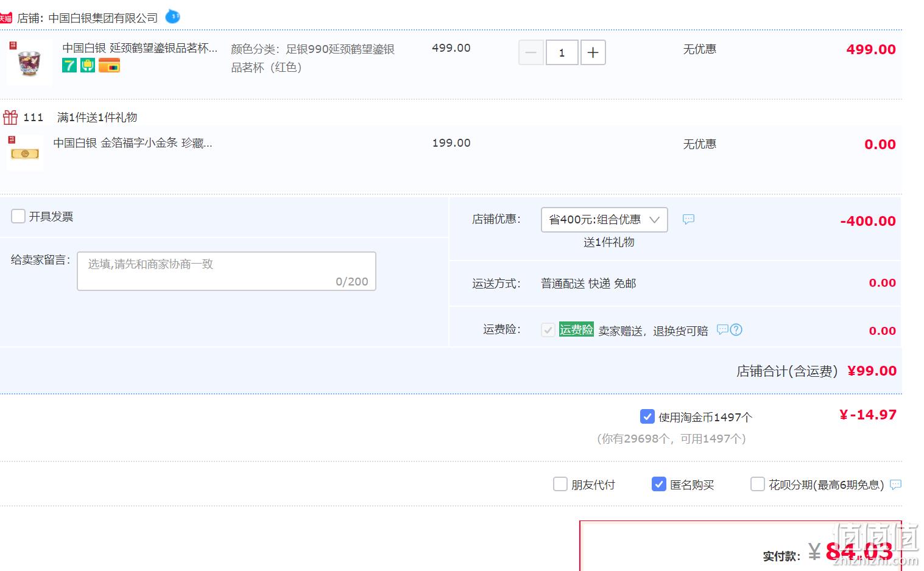Click the gift unit price 199.00

click(x=451, y=143)
